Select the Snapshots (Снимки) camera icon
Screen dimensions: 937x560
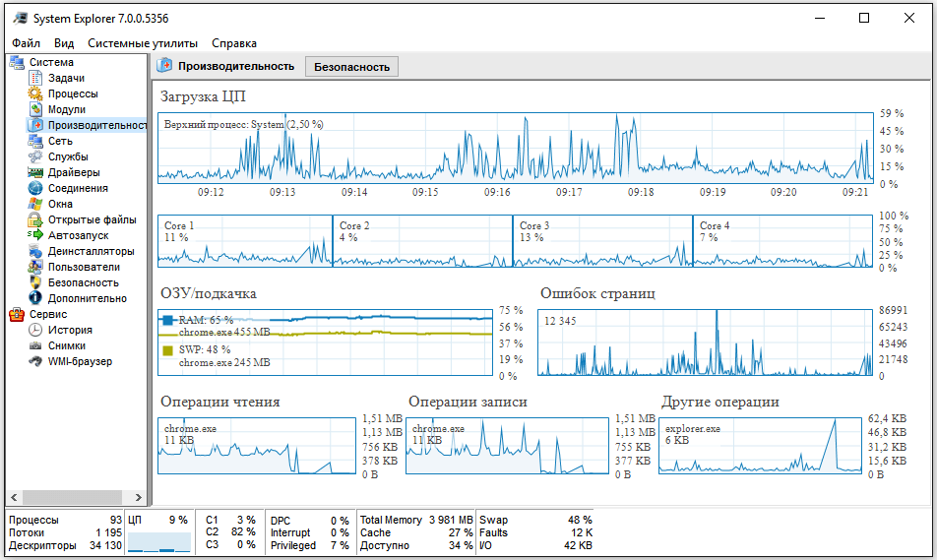point(35,345)
